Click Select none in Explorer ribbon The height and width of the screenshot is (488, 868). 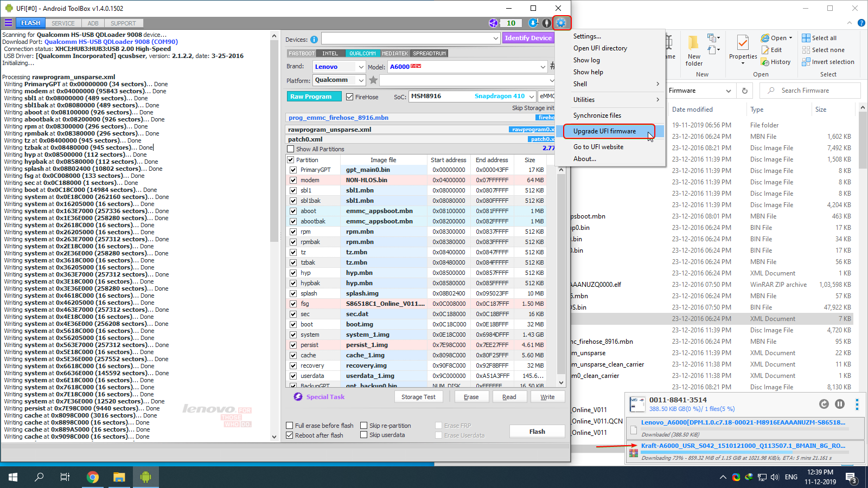(823, 50)
